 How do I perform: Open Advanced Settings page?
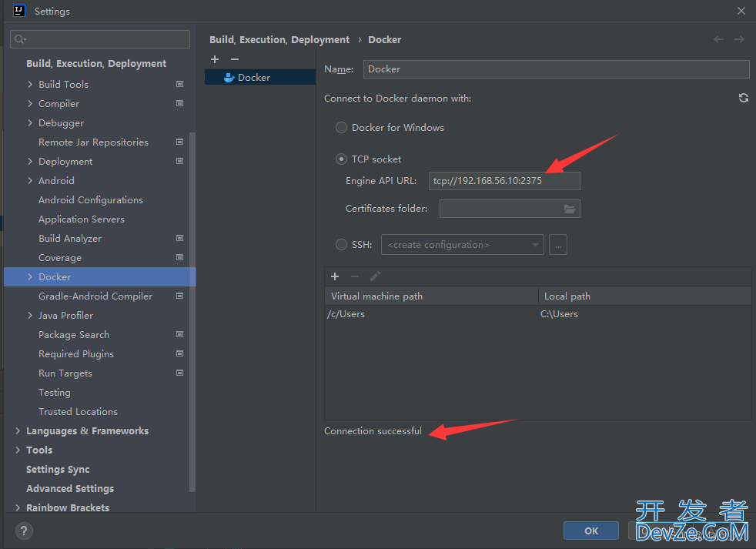coord(70,488)
